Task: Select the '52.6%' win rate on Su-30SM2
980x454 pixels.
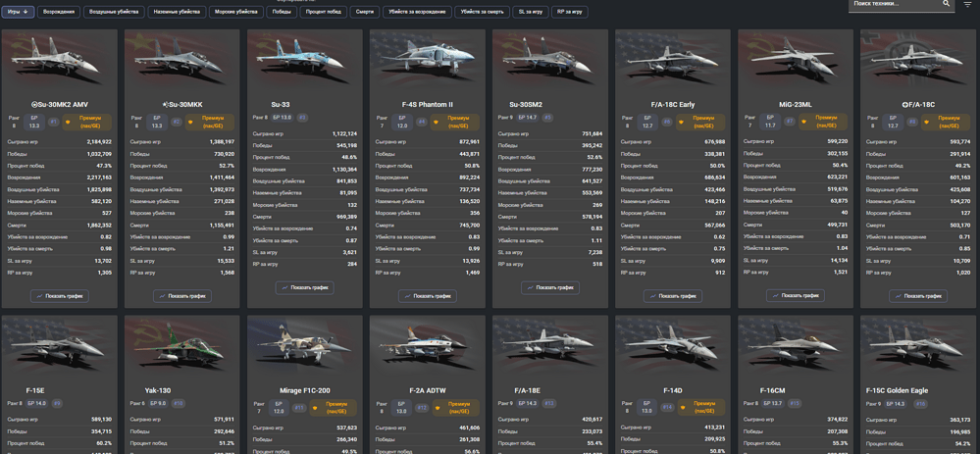Action: pos(595,157)
